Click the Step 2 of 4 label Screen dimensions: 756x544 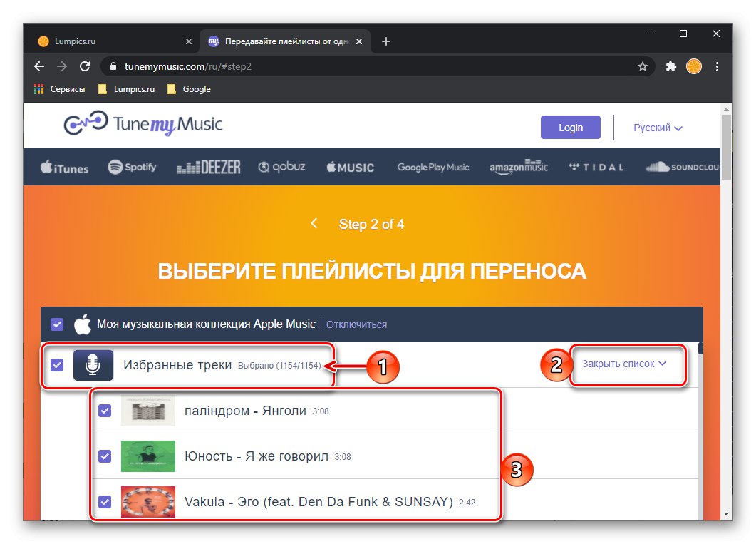pyautogui.click(x=371, y=225)
